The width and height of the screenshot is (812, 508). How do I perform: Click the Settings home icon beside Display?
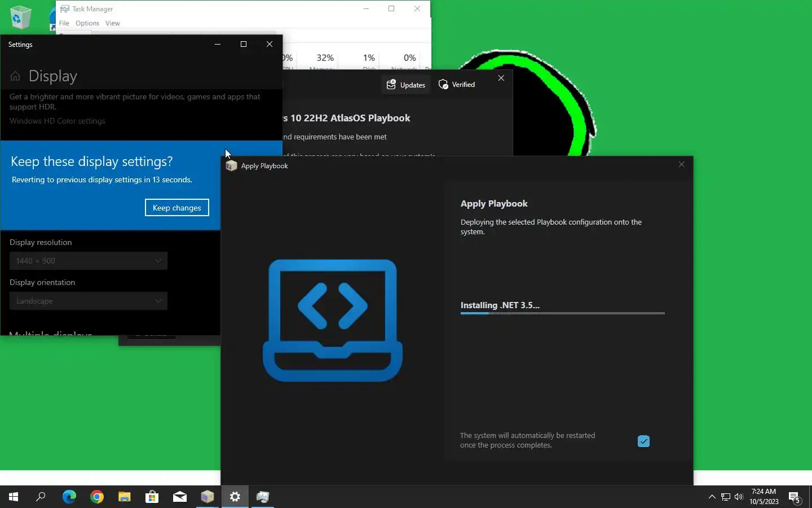click(15, 76)
